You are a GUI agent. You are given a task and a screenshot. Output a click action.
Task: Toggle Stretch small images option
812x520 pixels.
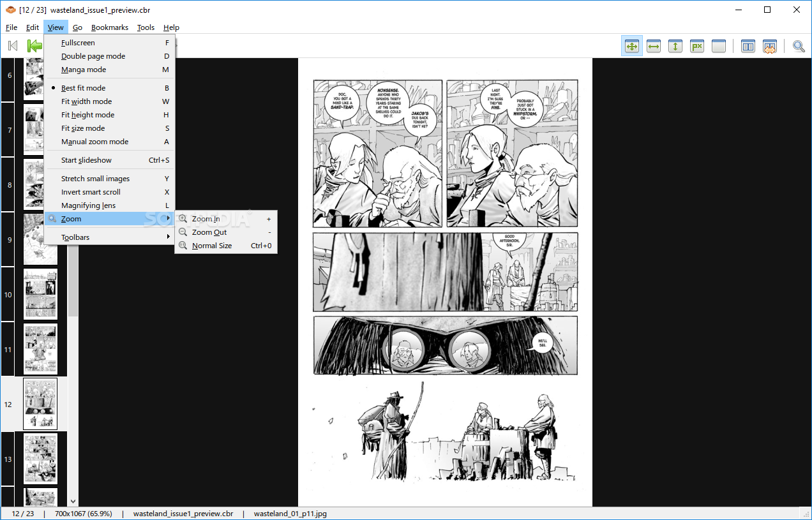109,179
